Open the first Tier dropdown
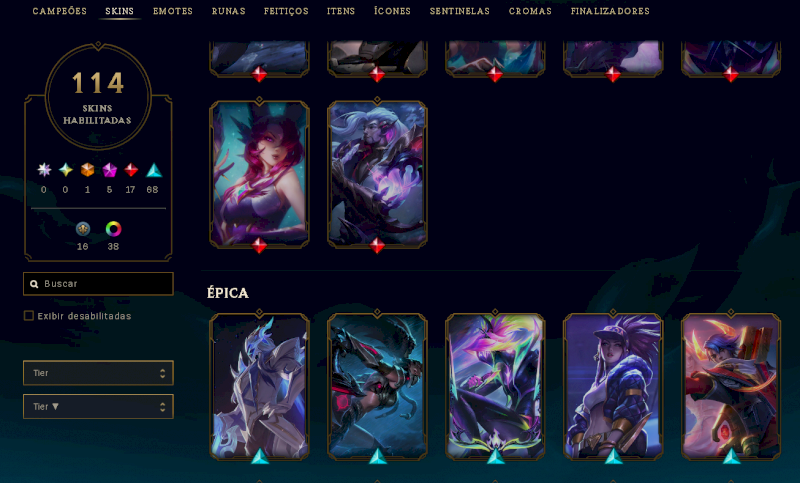800x483 pixels. coord(98,373)
